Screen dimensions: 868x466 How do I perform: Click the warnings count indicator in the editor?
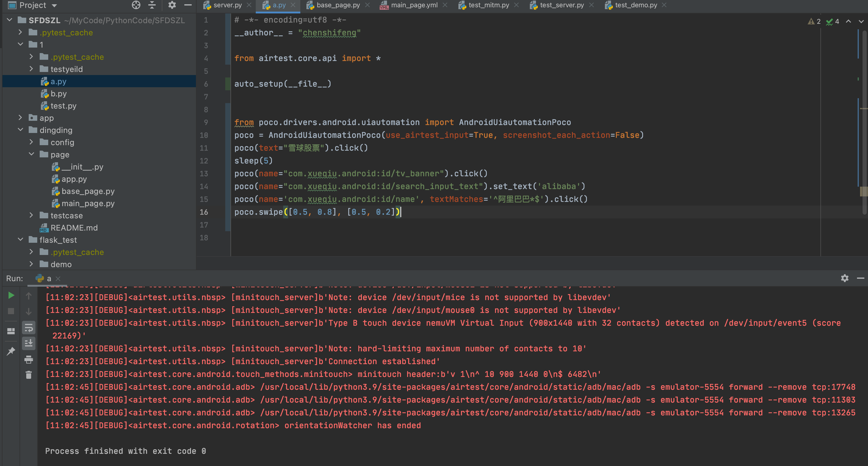point(814,22)
